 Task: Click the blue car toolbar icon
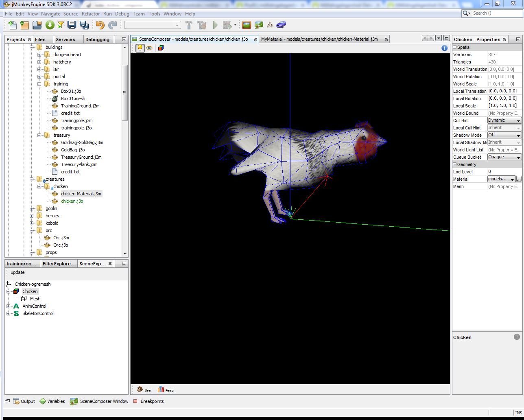click(x=281, y=25)
